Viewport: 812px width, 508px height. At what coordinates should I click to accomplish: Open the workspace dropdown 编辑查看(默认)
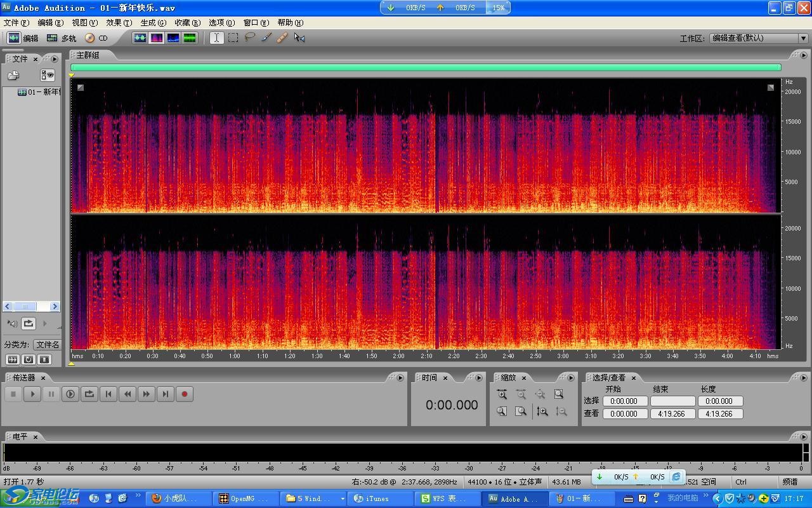tap(758, 38)
